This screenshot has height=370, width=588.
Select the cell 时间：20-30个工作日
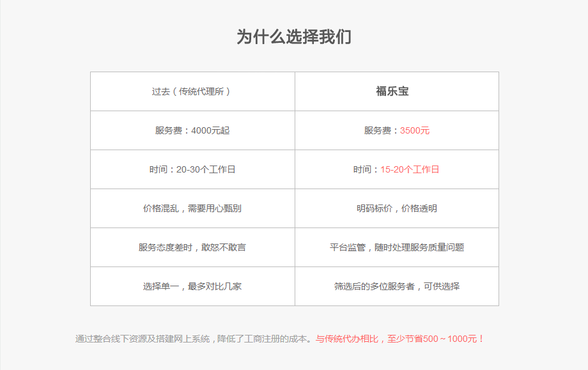[x=193, y=169]
